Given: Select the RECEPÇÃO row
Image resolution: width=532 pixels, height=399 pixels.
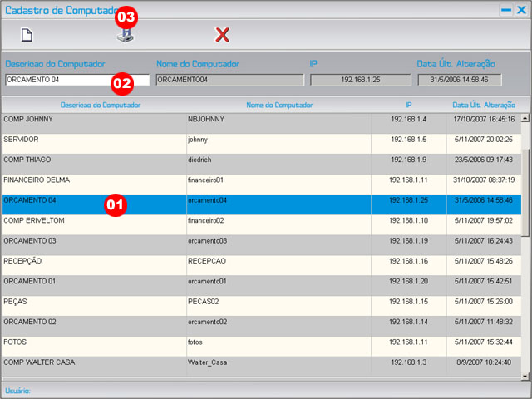Looking at the screenshot, I should tap(91, 261).
